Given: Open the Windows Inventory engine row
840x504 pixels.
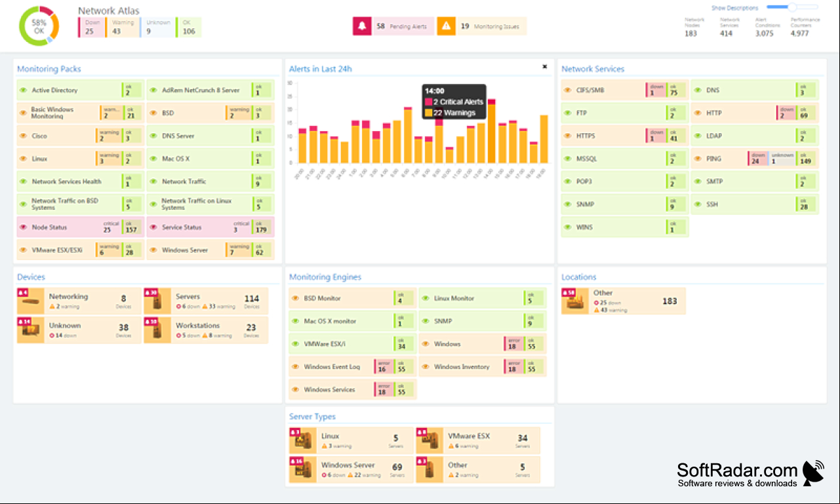Looking at the screenshot, I should coord(482,367).
